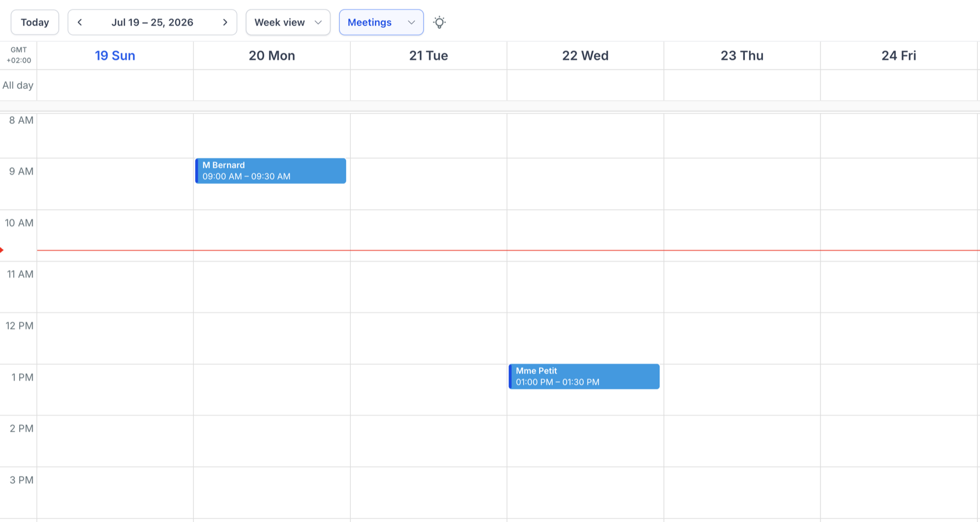Click the 1 PM time label

[x=22, y=377]
